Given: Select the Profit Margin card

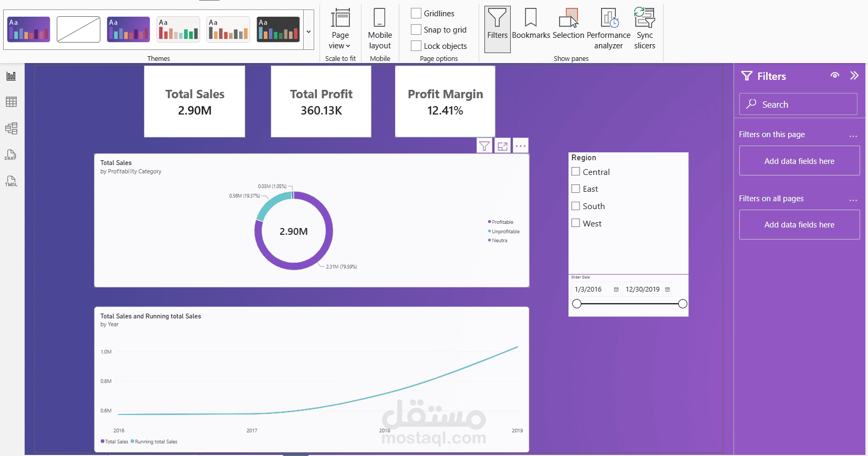Looking at the screenshot, I should 445,101.
